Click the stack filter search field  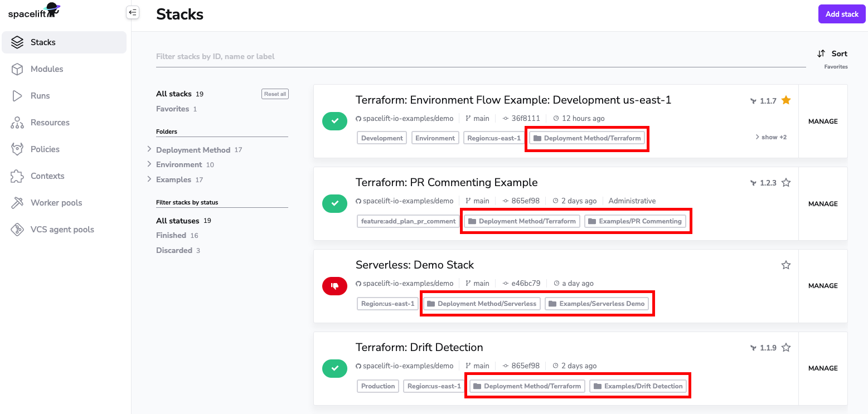(479, 56)
